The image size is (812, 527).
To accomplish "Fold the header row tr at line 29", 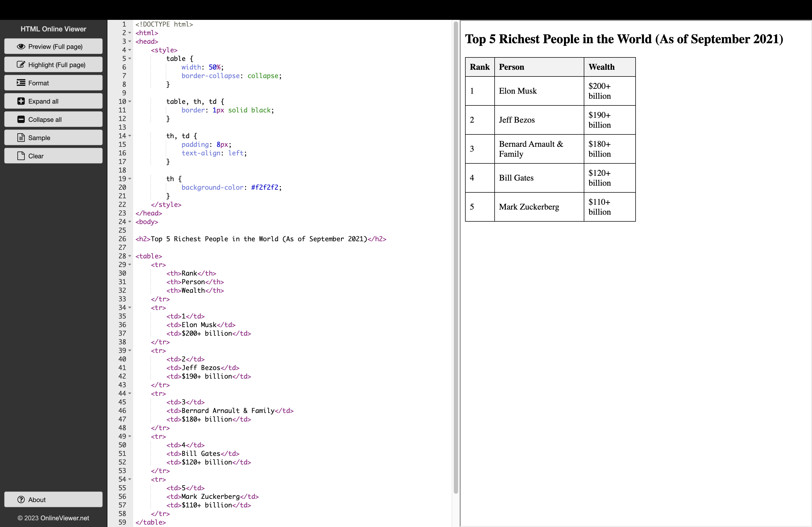I will tap(130, 265).
